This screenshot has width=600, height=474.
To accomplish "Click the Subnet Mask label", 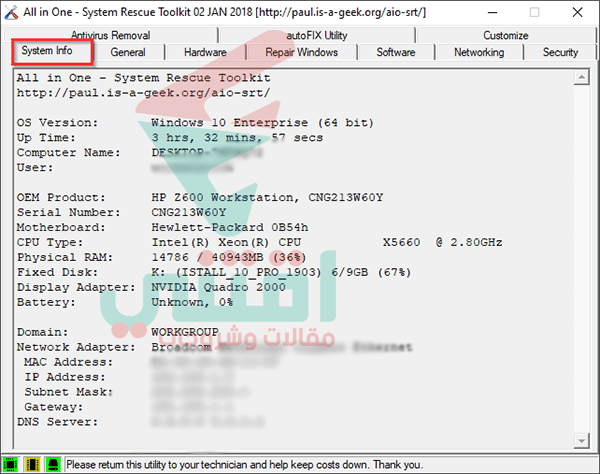I will [x=68, y=392].
